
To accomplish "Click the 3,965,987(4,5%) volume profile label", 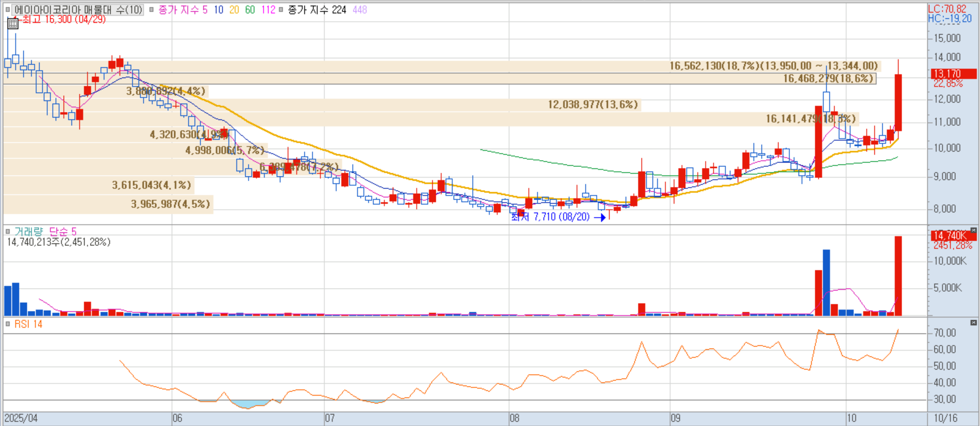I will [171, 204].
